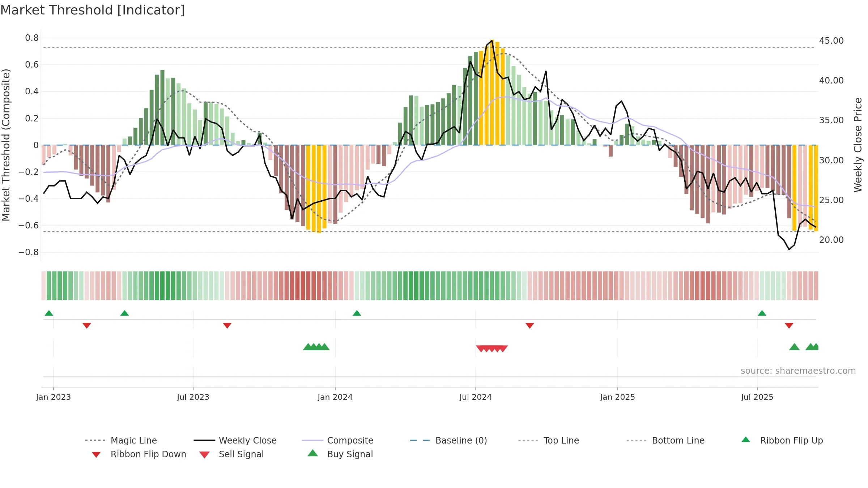
Task: Click the Ribbon Flip Down marker near Aug 2023
Action: click(227, 326)
